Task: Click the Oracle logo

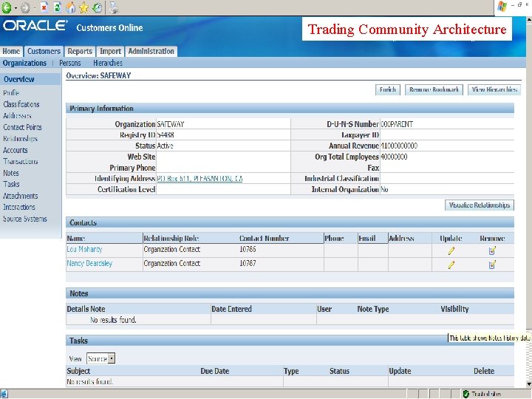Action: tap(35, 26)
